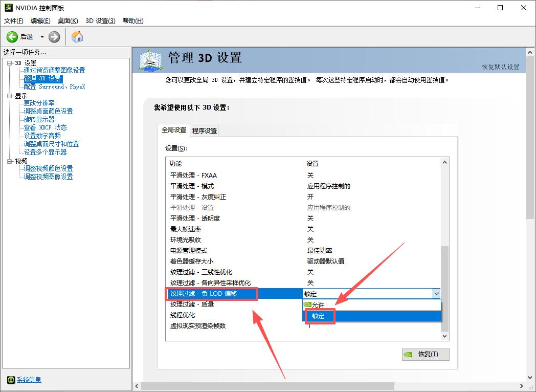Select the 平滑处理 - 透明度 row

point(303,218)
